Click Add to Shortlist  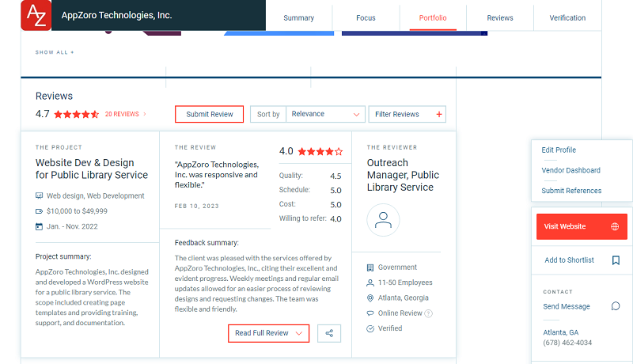pyautogui.click(x=569, y=260)
